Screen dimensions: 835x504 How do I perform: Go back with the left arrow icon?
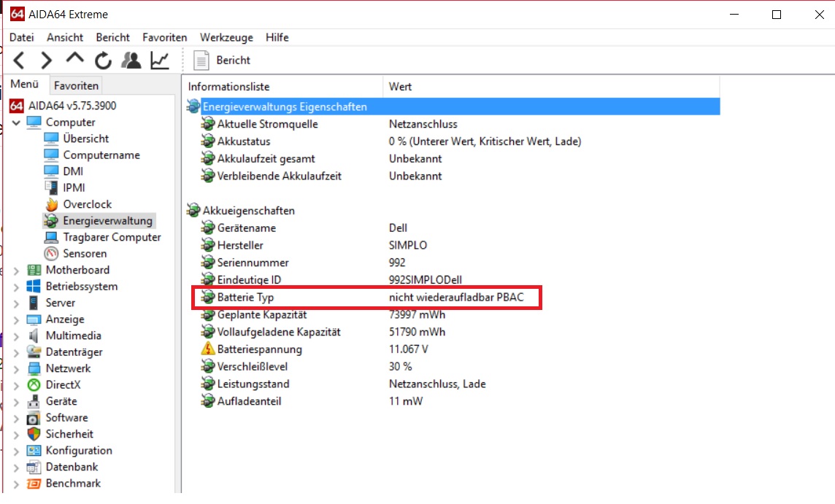coord(19,60)
